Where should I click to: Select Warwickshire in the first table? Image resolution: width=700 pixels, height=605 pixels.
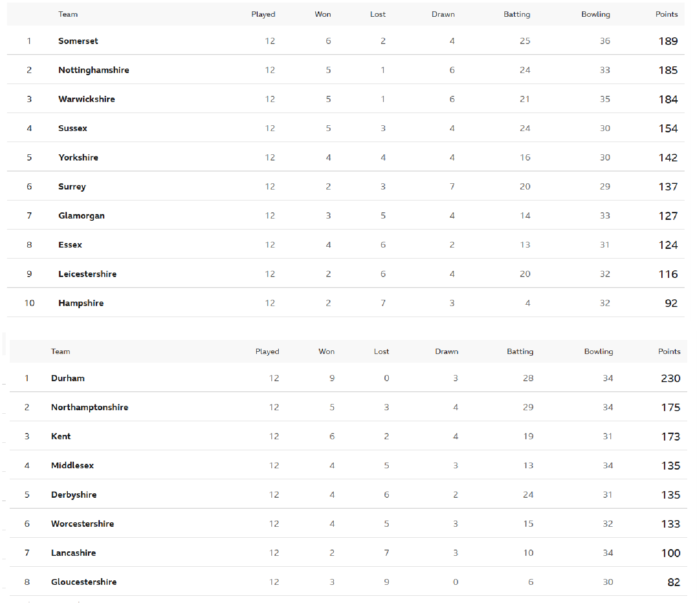[x=87, y=99]
